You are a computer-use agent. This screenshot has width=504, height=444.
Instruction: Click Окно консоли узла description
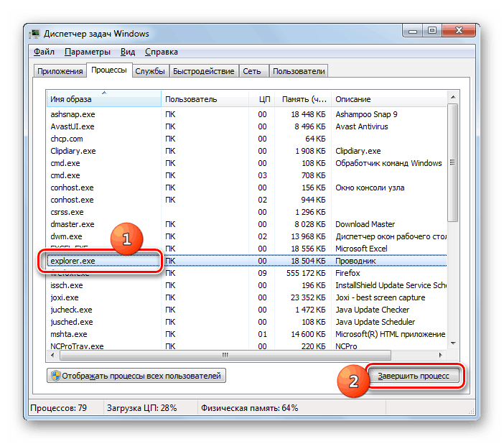point(370,188)
